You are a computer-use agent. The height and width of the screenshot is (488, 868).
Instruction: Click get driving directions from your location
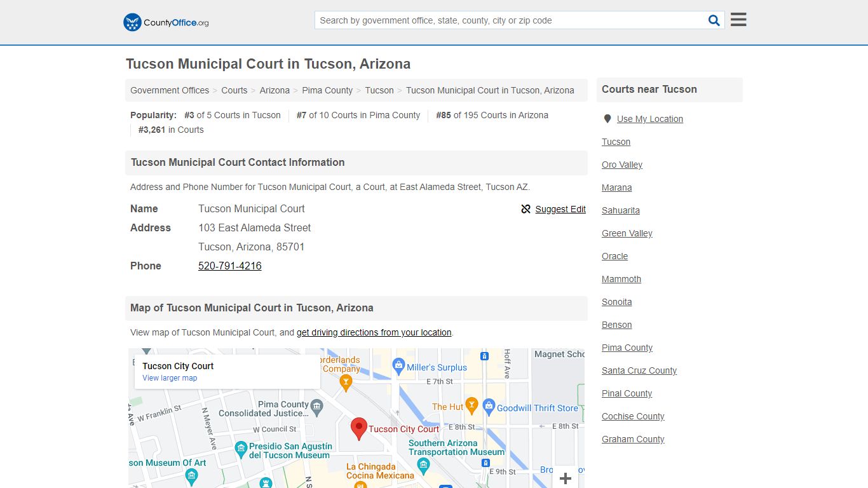(374, 332)
